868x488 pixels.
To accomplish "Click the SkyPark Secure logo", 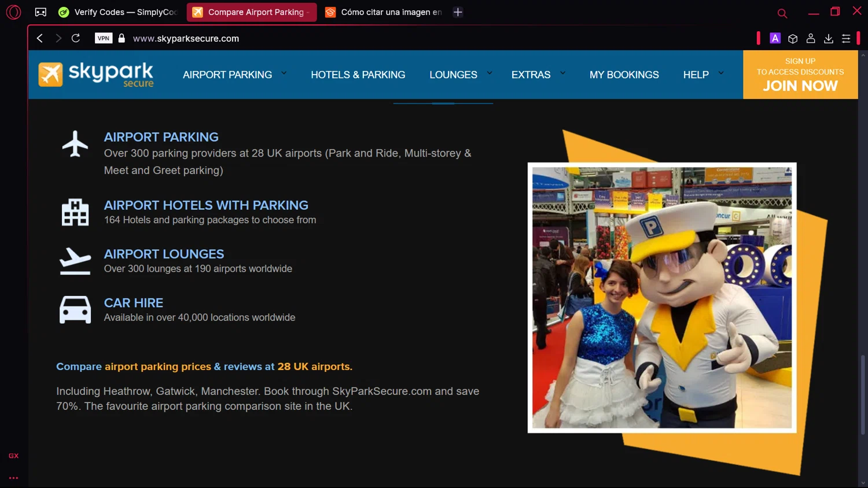I will tap(96, 75).
